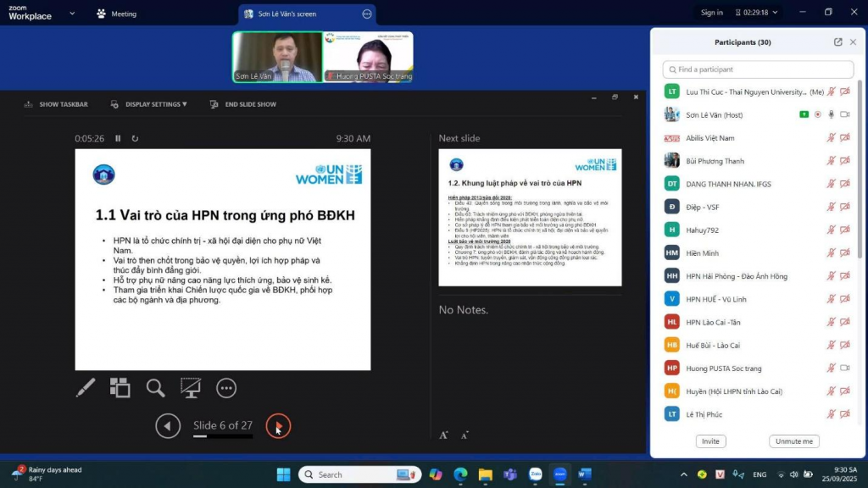
Task: Open more slide show options
Action: tap(226, 388)
